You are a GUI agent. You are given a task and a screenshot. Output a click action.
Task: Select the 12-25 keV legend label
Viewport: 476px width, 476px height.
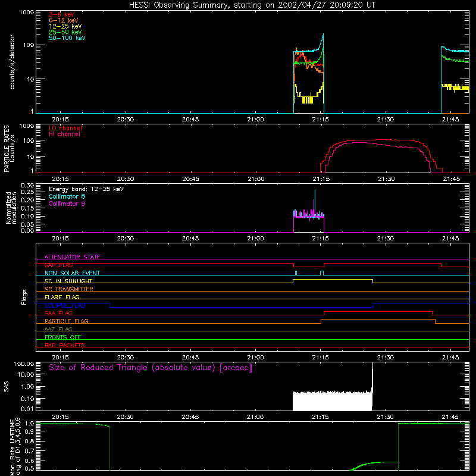tap(65, 26)
